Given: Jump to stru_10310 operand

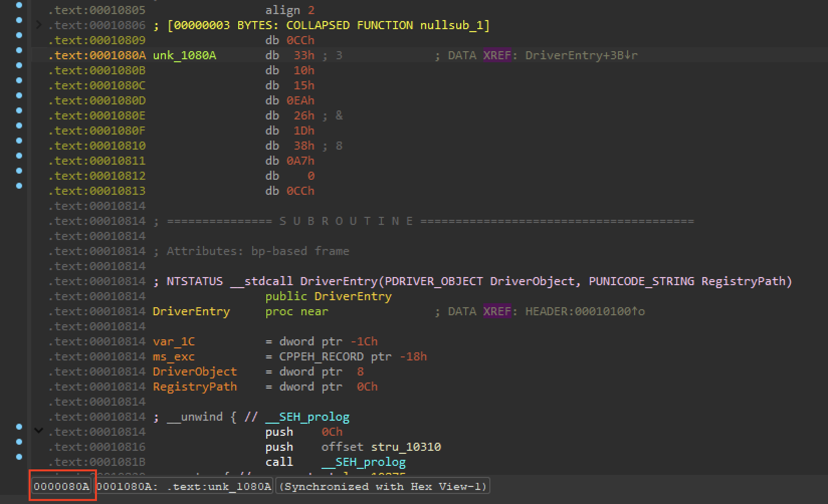Looking at the screenshot, I should 406,447.
